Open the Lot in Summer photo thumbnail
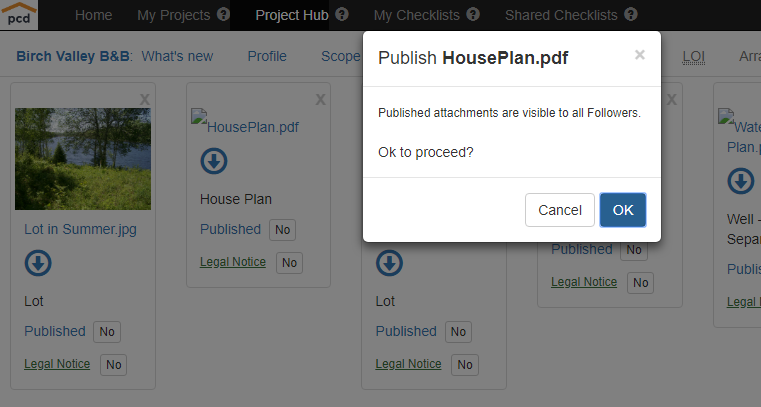761x407 pixels. [83, 159]
